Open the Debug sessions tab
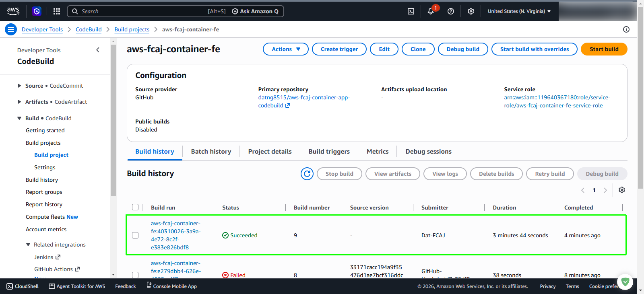 [429, 152]
